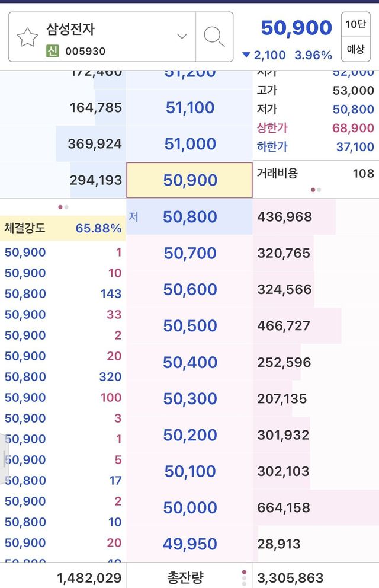
Task: Tap the green 신 badge icon
Action: coord(54,51)
